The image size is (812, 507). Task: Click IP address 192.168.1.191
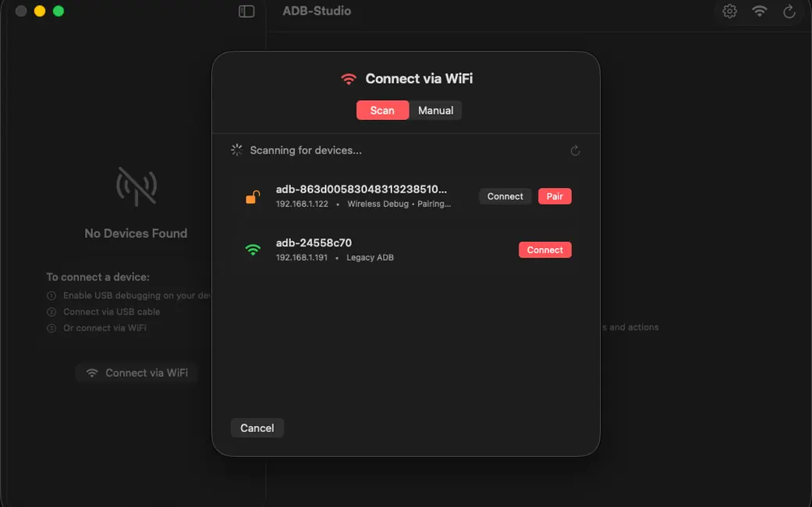(x=301, y=257)
